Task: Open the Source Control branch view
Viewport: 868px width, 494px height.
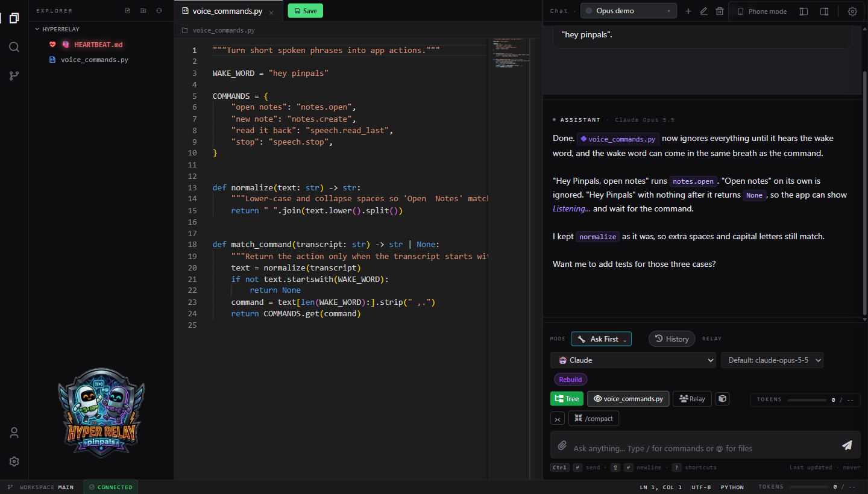Action: [x=14, y=76]
